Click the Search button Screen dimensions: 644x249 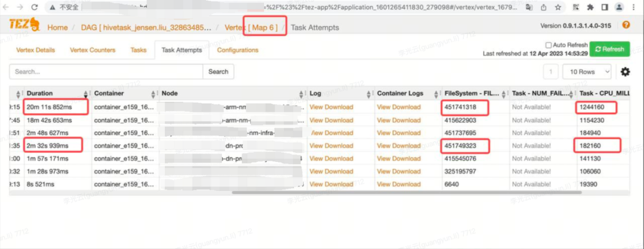click(x=218, y=72)
